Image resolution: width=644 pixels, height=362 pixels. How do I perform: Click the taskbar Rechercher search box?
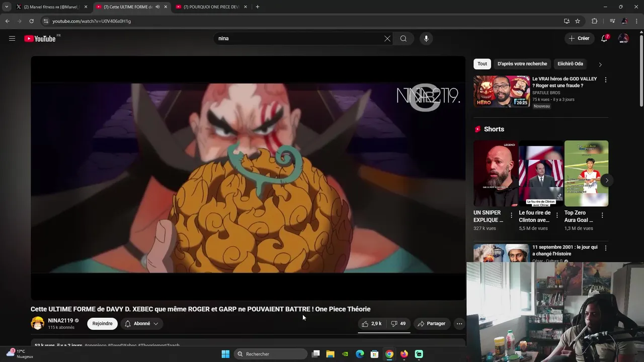(272, 354)
